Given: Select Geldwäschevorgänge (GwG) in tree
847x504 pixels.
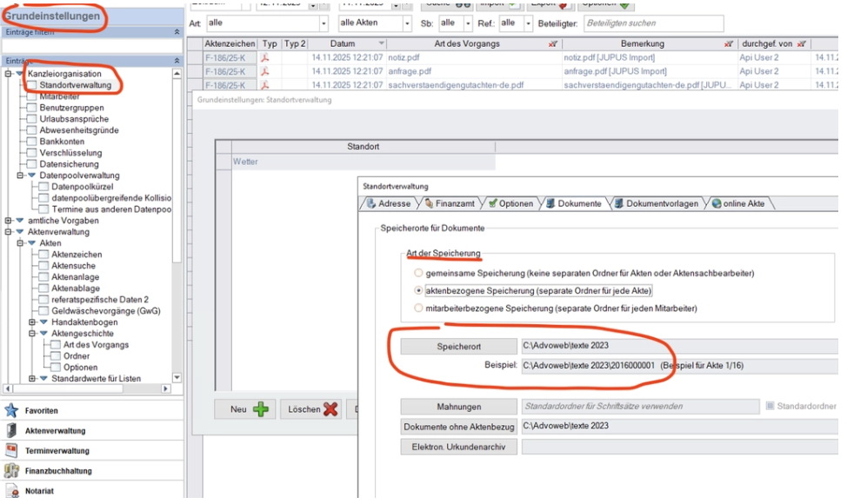Looking at the screenshot, I should tap(106, 311).
